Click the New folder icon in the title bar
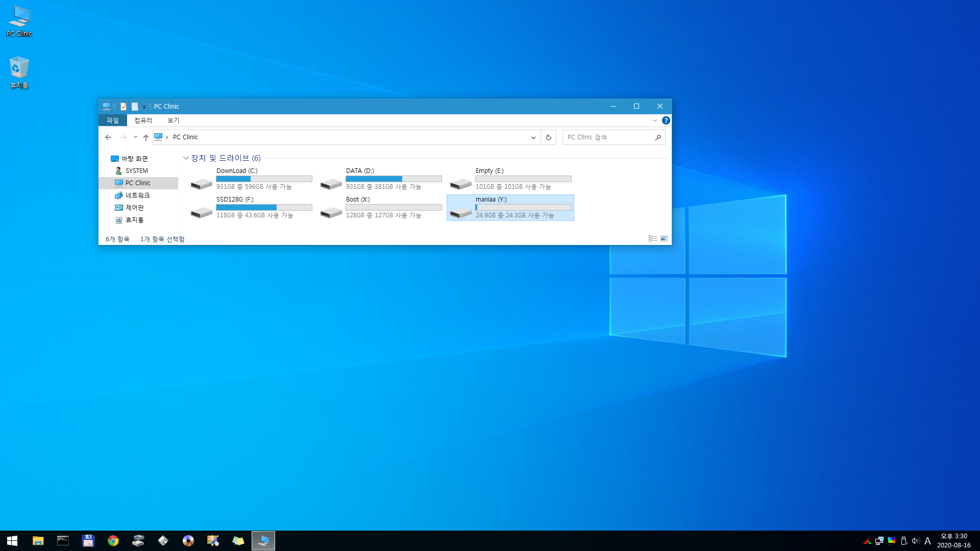 [x=135, y=107]
